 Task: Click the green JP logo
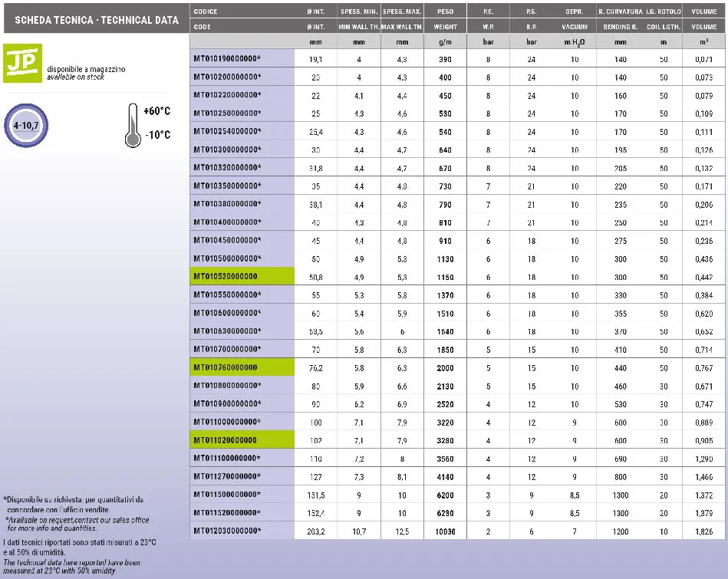[23, 62]
